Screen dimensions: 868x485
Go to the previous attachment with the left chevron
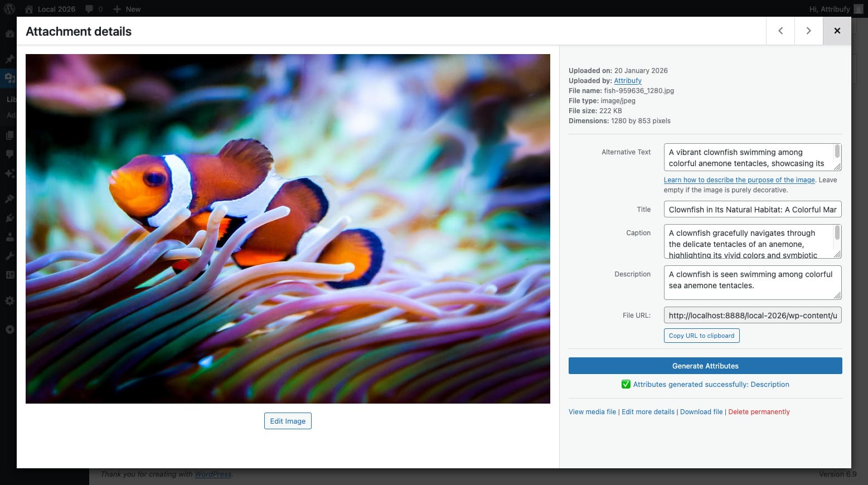780,31
